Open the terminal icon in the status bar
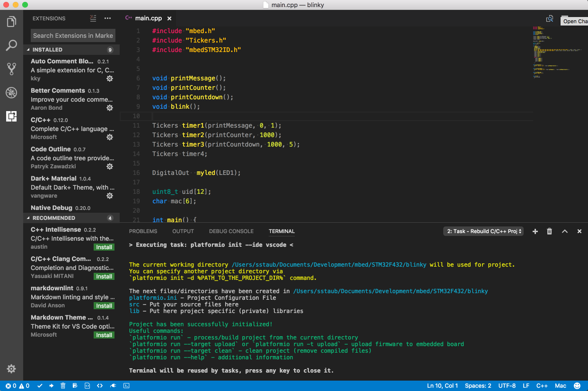 tap(126, 386)
